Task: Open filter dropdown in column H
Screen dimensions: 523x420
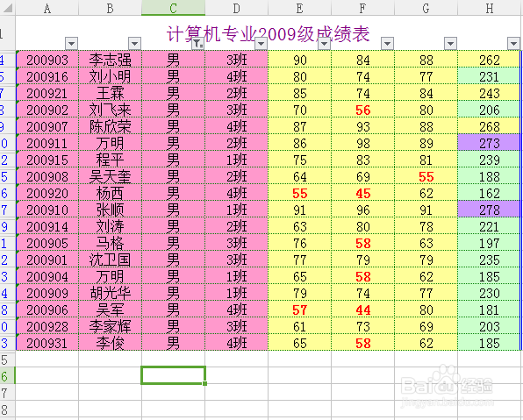Action: coord(513,43)
